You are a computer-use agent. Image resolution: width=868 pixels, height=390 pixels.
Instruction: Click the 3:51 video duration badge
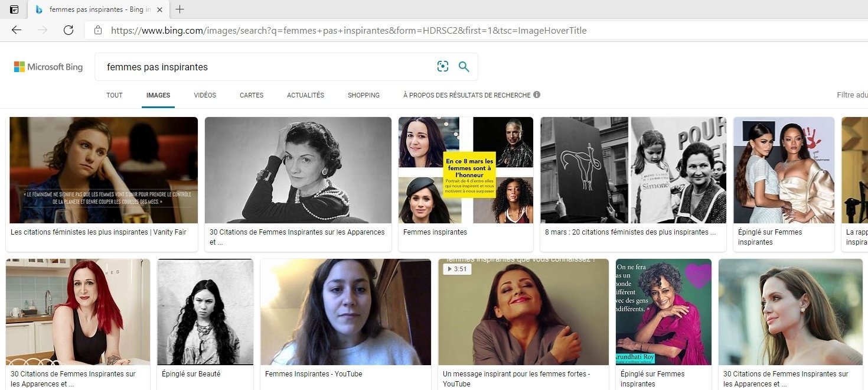pos(458,269)
